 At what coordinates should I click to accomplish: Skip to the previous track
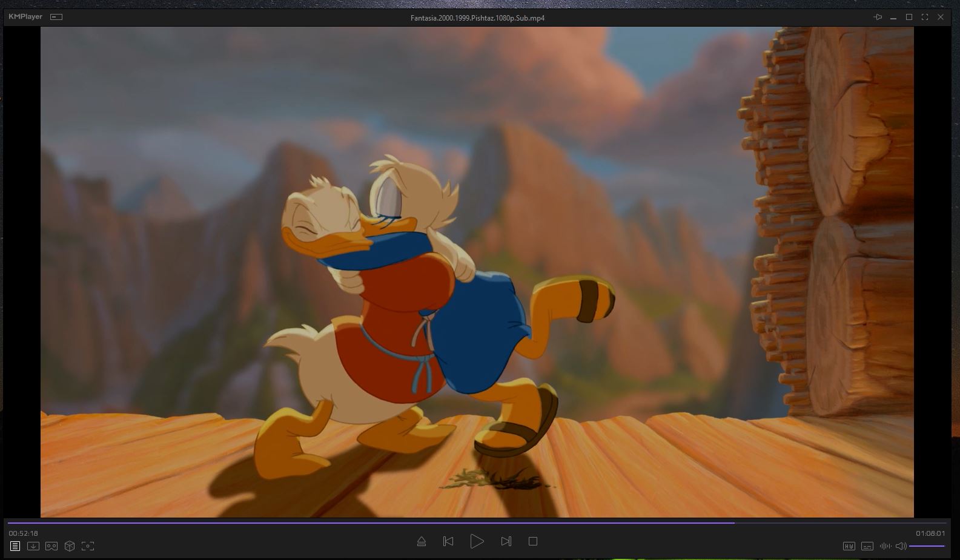(448, 541)
